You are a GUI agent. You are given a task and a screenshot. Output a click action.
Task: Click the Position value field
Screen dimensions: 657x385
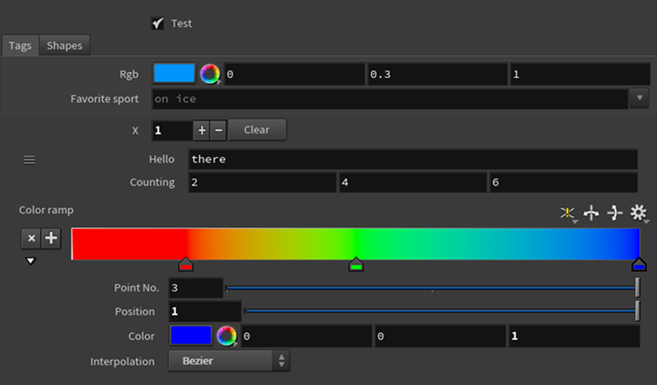205,311
